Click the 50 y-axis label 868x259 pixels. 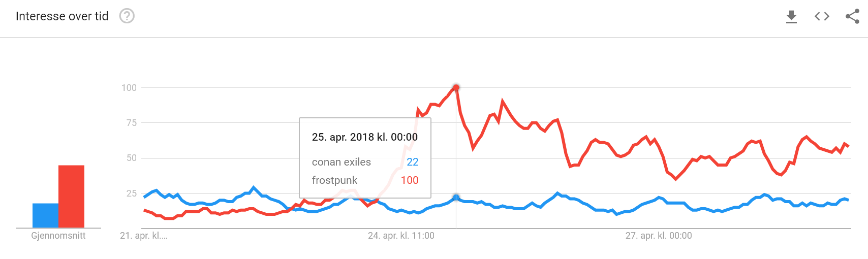click(x=132, y=158)
